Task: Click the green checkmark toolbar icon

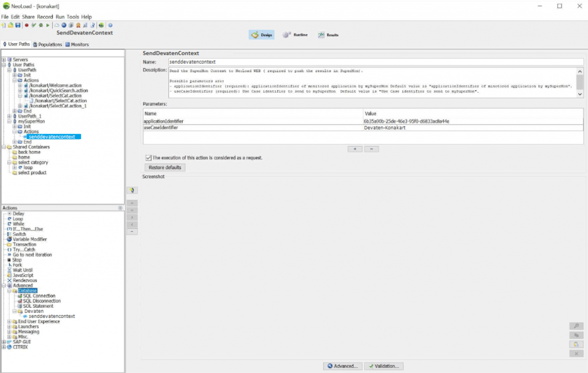Action: (x=34, y=25)
